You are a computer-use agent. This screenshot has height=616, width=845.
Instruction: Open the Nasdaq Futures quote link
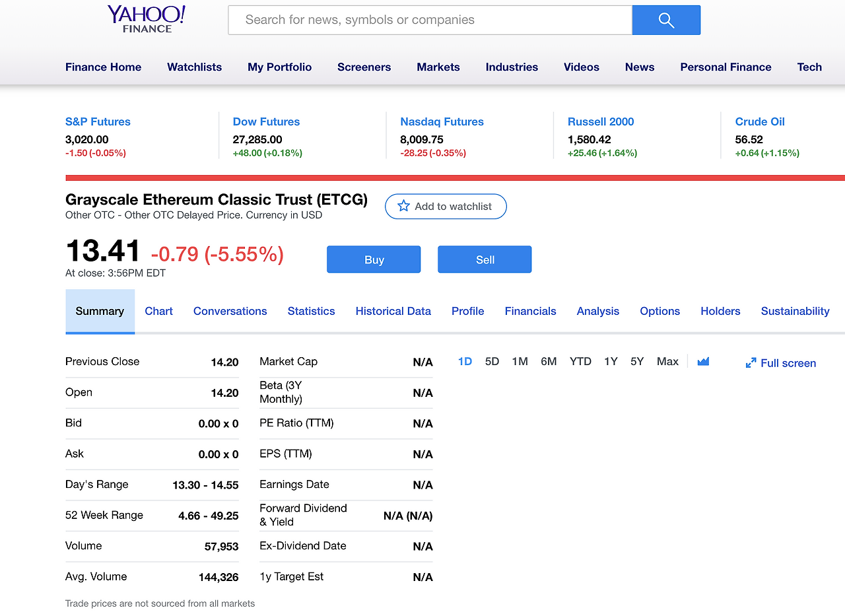click(x=442, y=121)
